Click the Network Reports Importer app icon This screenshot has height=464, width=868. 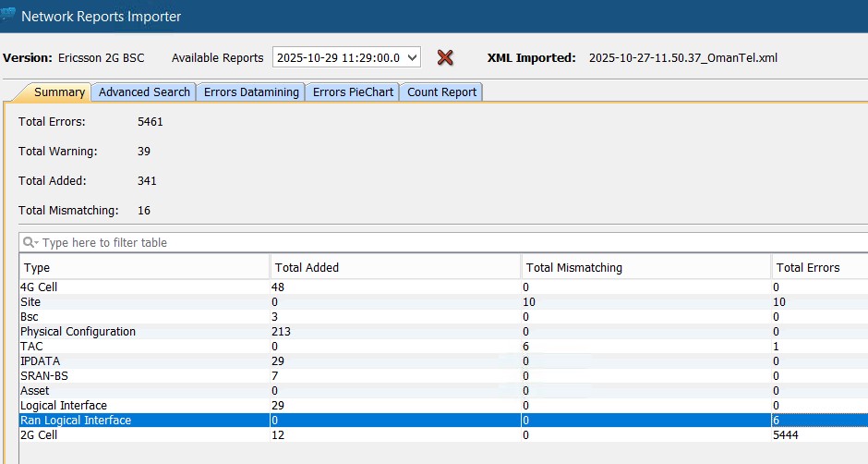click(8, 16)
